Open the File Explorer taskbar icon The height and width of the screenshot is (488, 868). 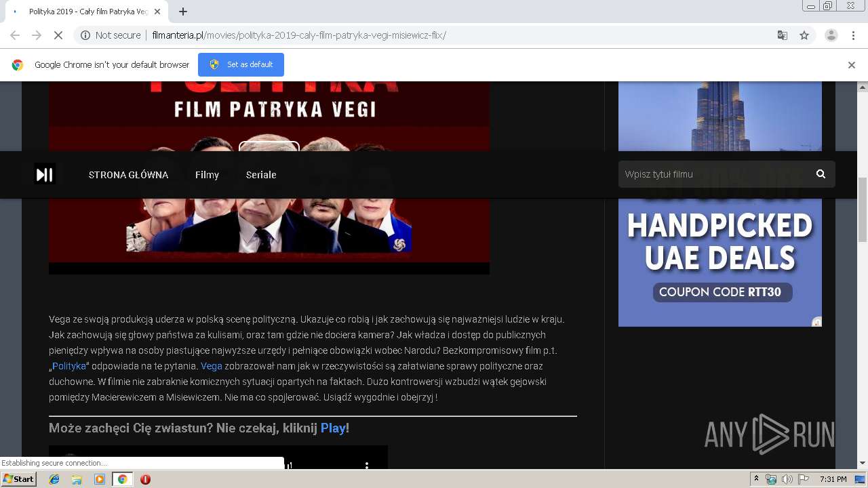77,479
